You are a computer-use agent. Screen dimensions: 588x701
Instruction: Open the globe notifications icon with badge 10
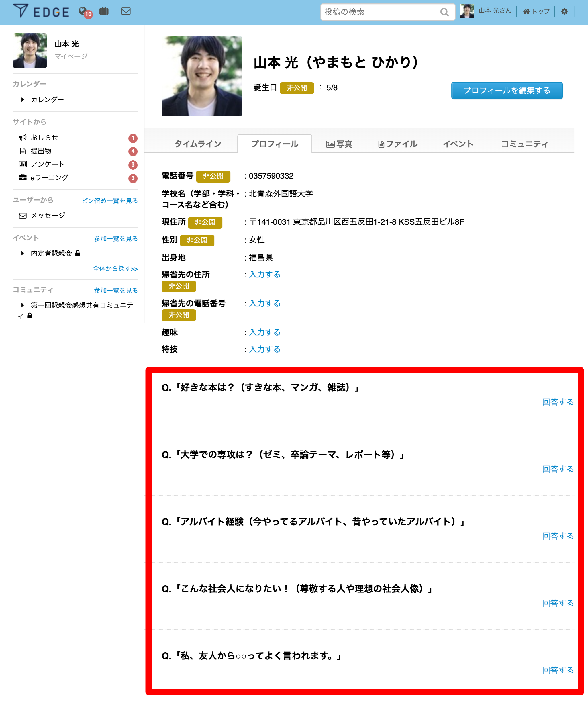[85, 12]
